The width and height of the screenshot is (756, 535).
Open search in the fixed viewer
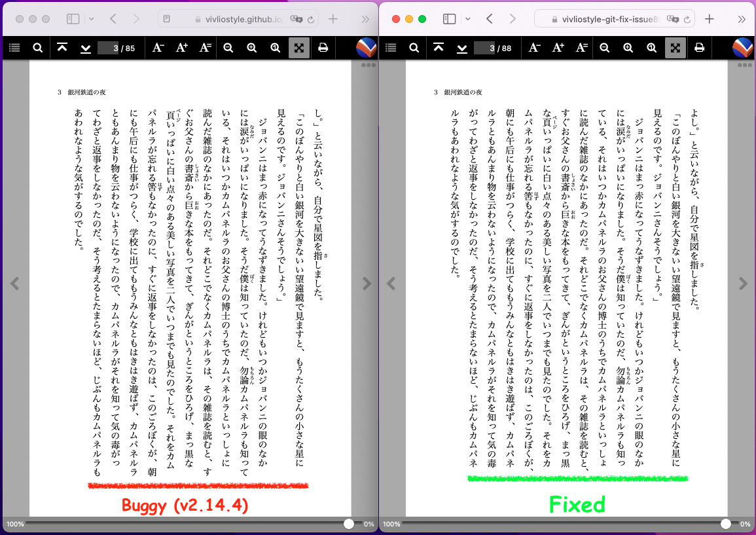[x=414, y=47]
